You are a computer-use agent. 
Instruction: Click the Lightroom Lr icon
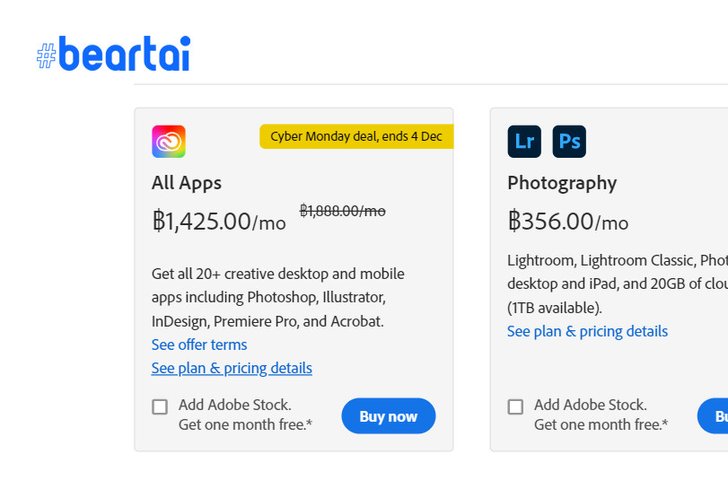click(x=524, y=142)
